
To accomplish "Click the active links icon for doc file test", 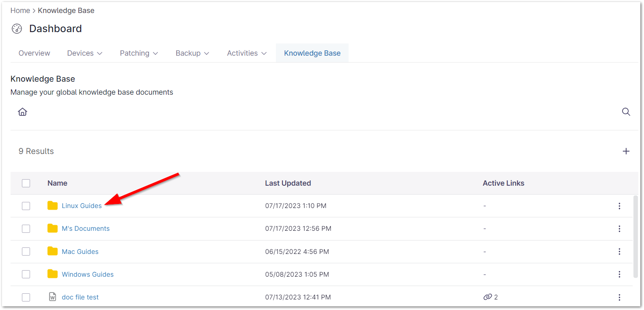I will coord(487,297).
